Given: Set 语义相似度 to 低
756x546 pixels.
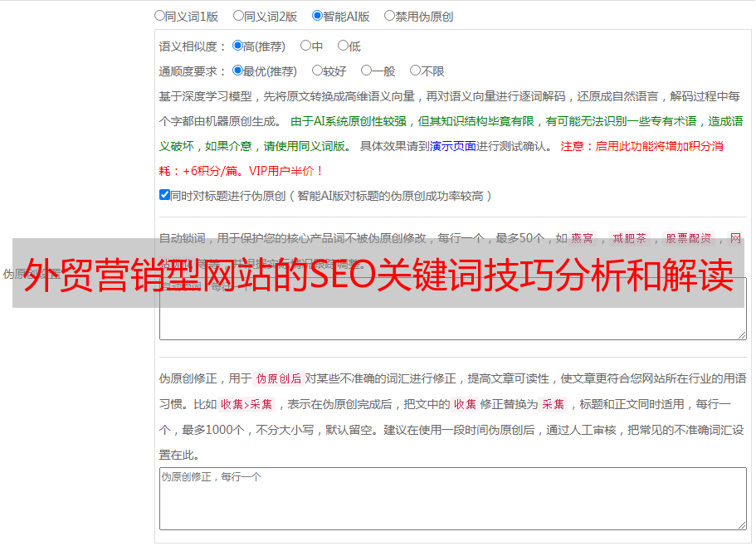Looking at the screenshot, I should 343,46.
